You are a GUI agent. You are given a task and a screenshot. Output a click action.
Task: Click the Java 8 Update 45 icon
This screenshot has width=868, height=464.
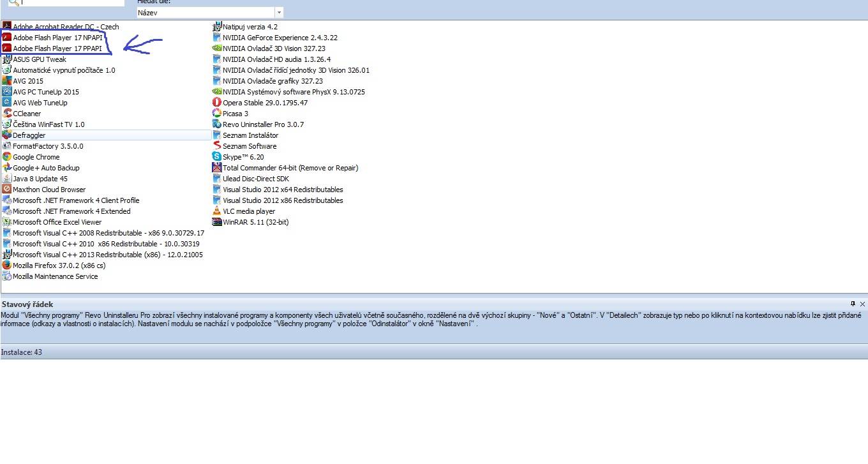coord(7,179)
